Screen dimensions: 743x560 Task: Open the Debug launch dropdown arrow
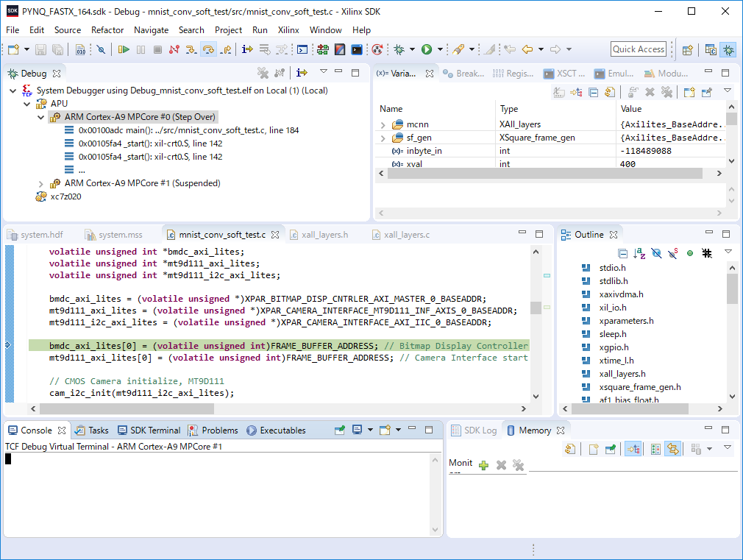tap(412, 49)
